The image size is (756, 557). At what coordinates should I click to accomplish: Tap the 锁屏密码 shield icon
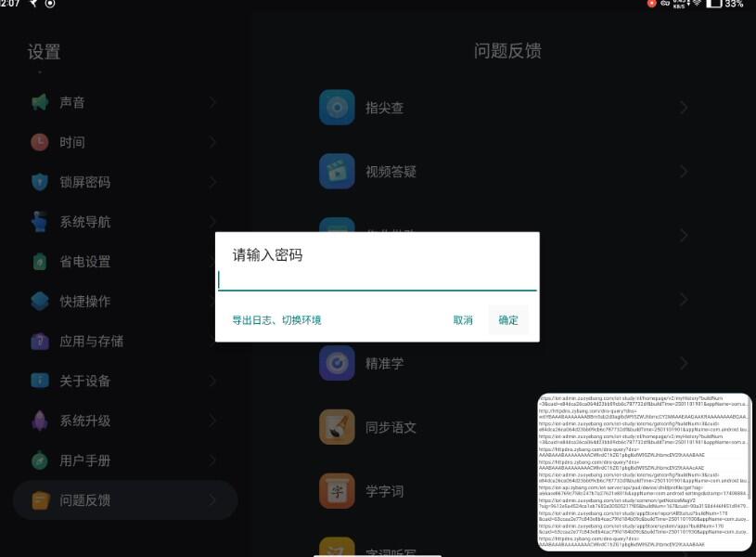40,182
